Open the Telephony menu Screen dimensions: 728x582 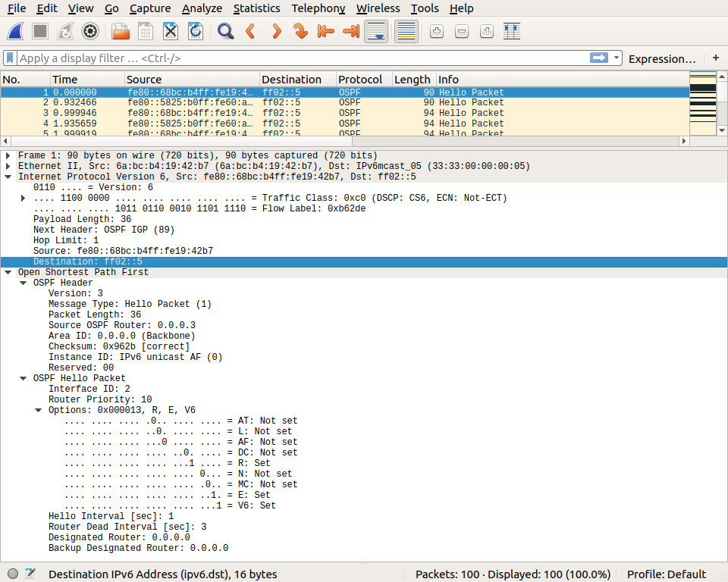[318, 8]
